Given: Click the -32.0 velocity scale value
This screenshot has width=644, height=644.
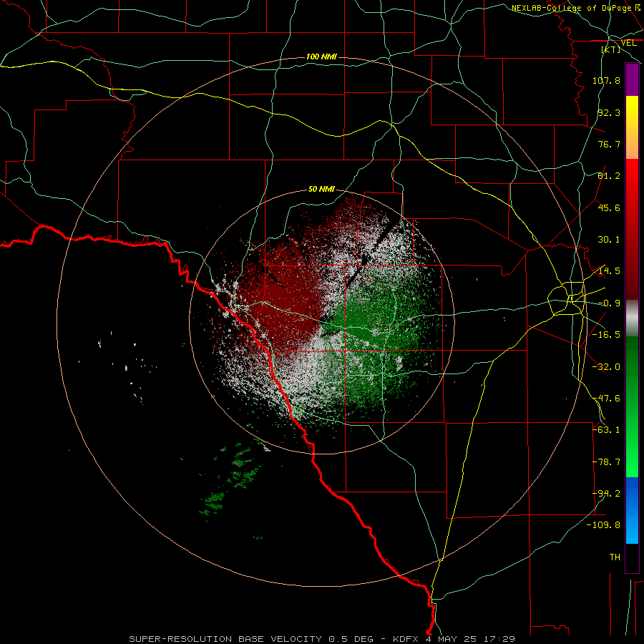Looking at the screenshot, I should pyautogui.click(x=606, y=367).
